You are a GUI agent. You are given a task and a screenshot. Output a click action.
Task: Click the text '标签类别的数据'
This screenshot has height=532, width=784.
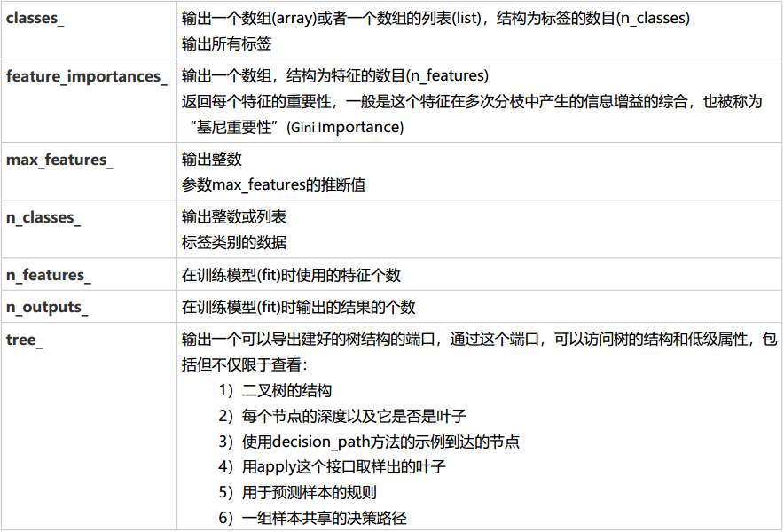click(234, 242)
